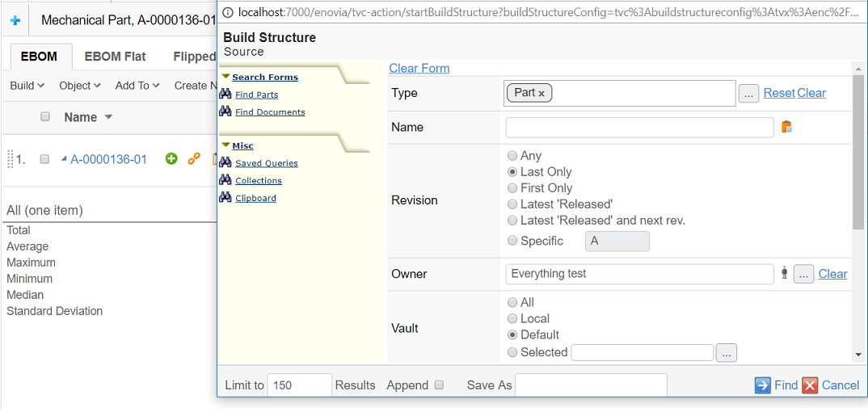868x412 pixels.
Task: Click the Find button
Action: (777, 385)
